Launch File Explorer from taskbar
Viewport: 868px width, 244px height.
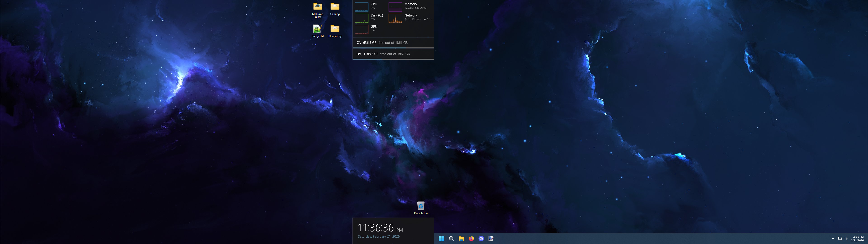pyautogui.click(x=461, y=239)
